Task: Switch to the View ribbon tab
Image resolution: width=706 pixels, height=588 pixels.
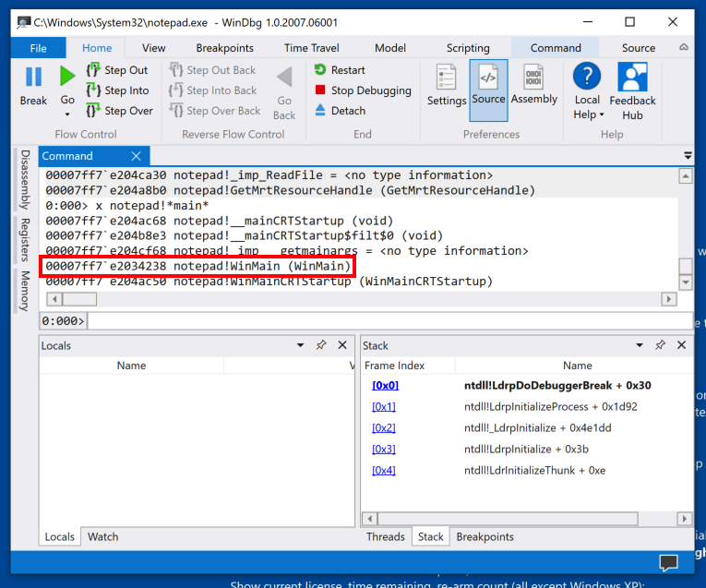Action: pos(153,48)
